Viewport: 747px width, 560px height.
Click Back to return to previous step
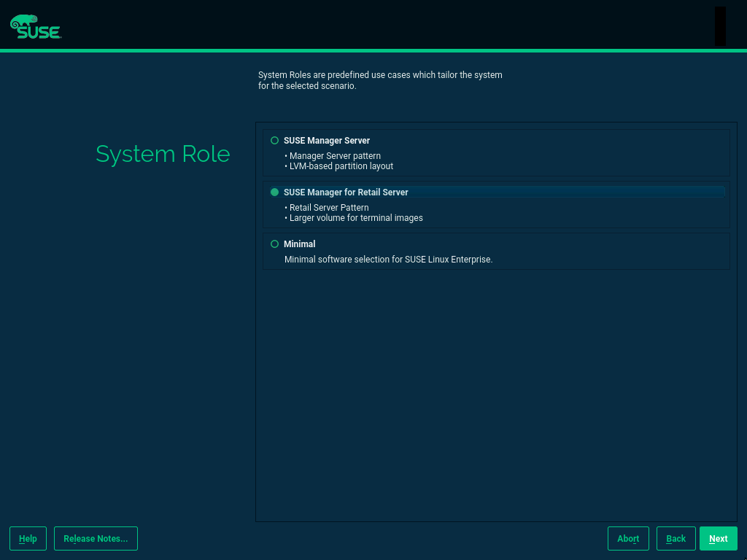tap(676, 538)
